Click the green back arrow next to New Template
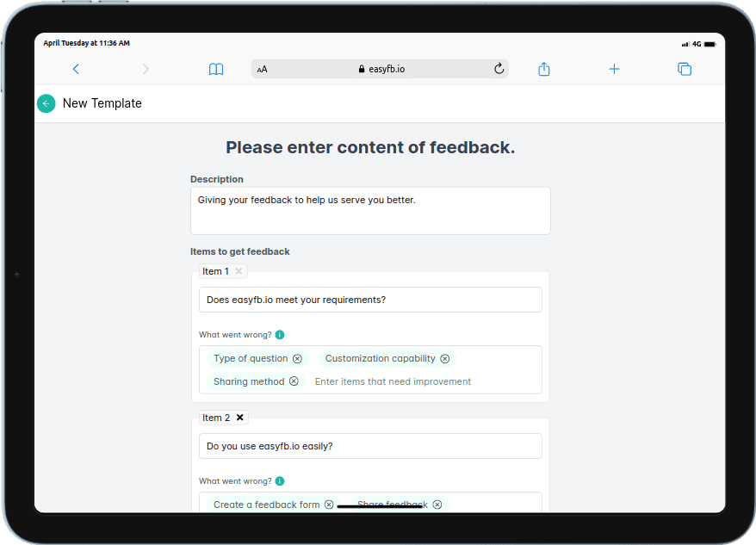 46,103
